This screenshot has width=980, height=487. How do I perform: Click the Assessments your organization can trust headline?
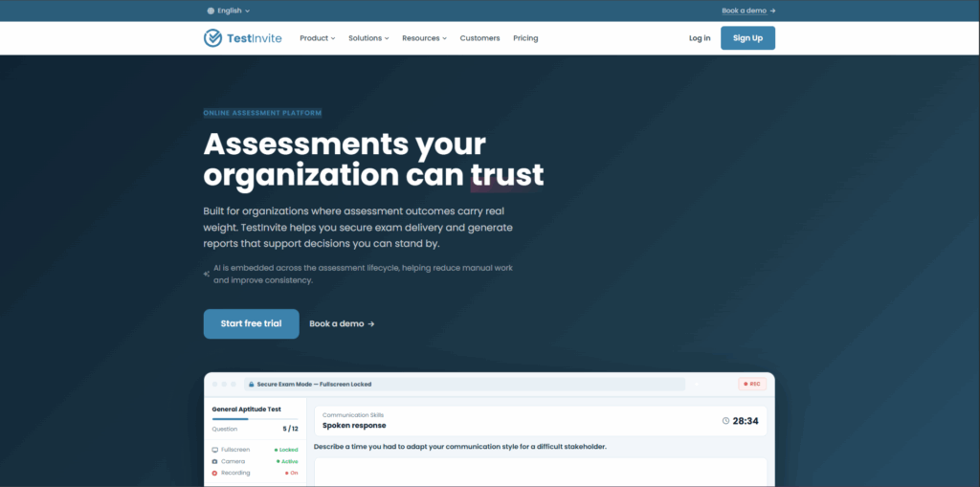click(374, 160)
